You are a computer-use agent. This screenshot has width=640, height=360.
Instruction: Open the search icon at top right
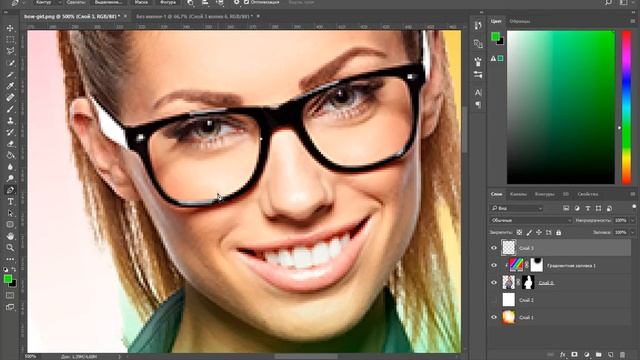pyautogui.click(x=609, y=2)
